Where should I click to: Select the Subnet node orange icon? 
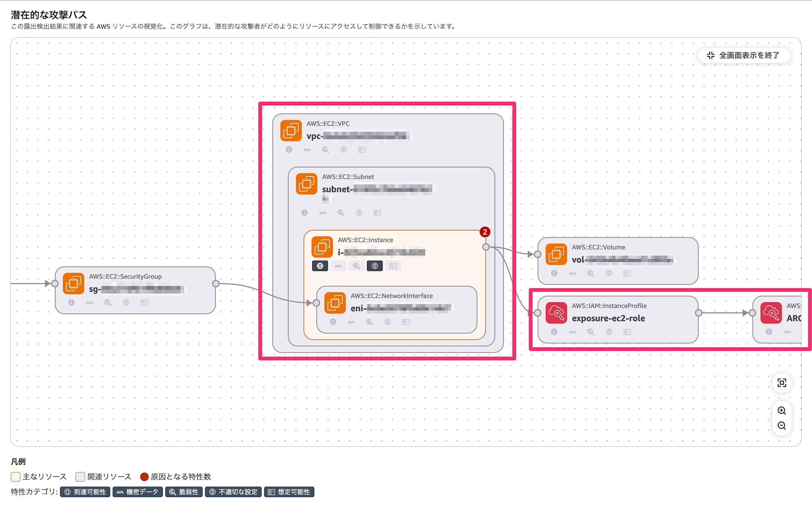(x=307, y=184)
